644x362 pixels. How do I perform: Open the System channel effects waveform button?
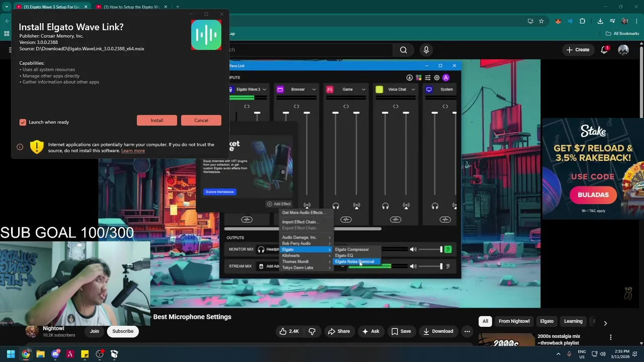point(445,219)
